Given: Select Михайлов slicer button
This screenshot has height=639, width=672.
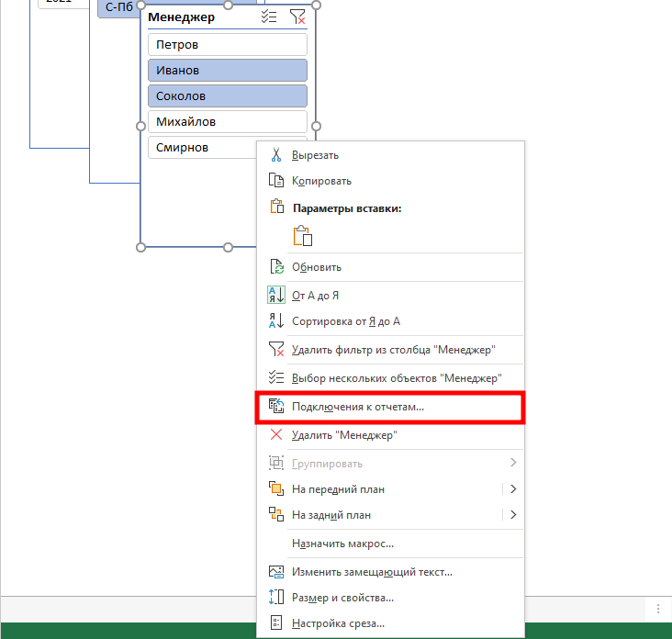Looking at the screenshot, I should click(x=227, y=121).
